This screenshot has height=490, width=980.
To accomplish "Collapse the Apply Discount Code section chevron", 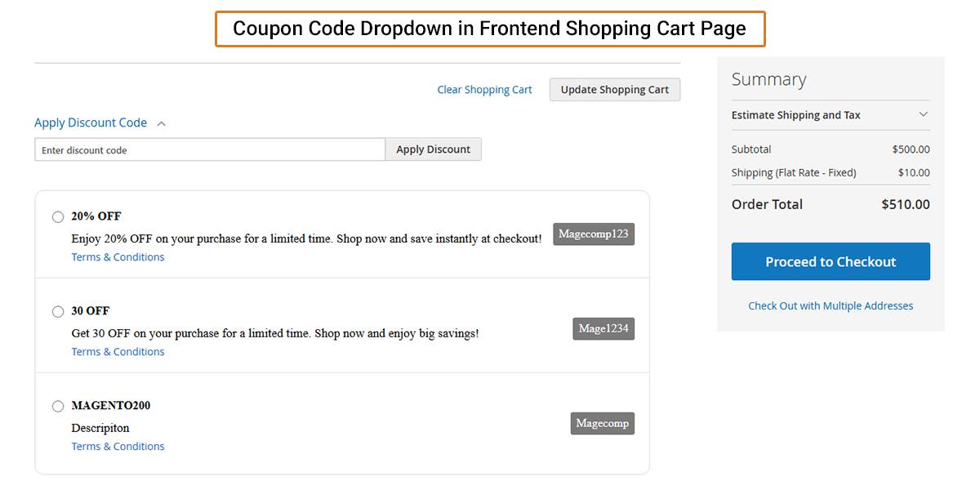I will (x=161, y=123).
